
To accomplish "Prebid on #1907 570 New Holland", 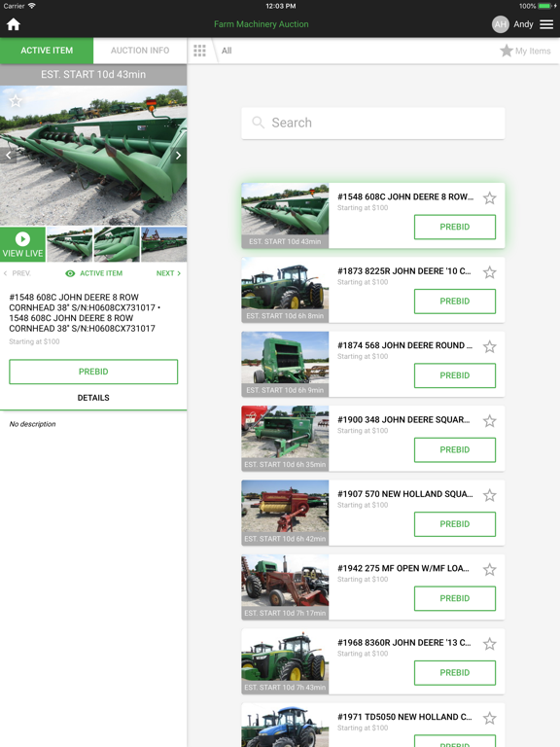I will (x=455, y=524).
